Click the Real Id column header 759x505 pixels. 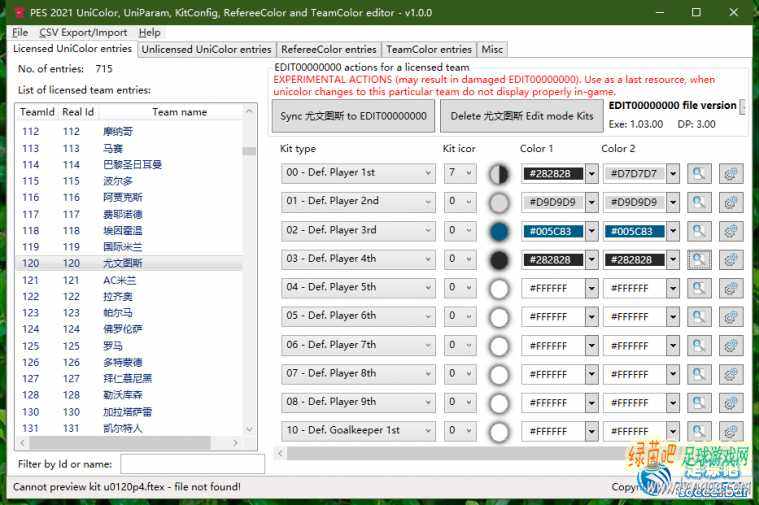(78, 112)
